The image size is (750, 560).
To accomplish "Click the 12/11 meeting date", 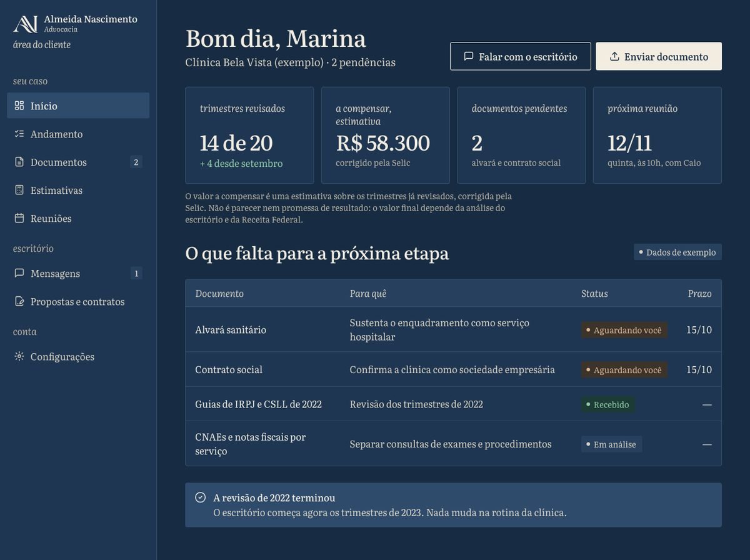I will (630, 142).
